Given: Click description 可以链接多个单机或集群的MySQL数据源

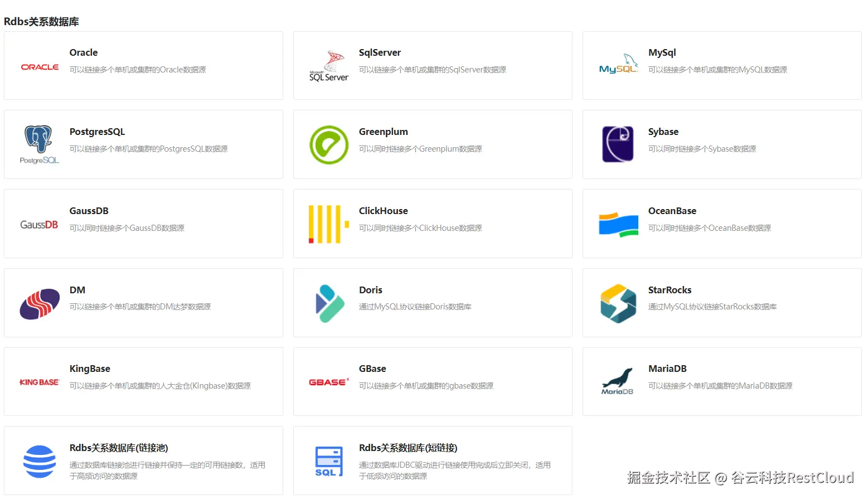Looking at the screenshot, I should click(x=717, y=70).
